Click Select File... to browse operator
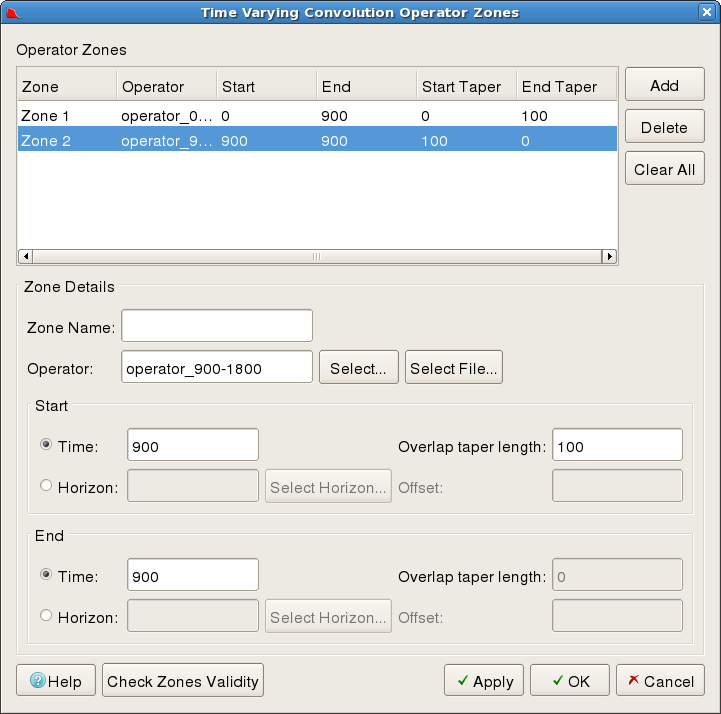The width and height of the screenshot is (721, 714). click(x=453, y=368)
